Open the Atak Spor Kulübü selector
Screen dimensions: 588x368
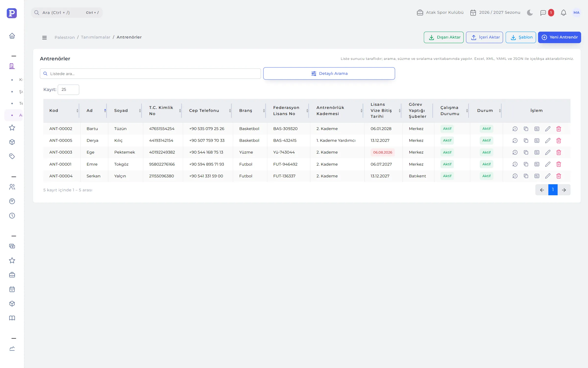440,13
